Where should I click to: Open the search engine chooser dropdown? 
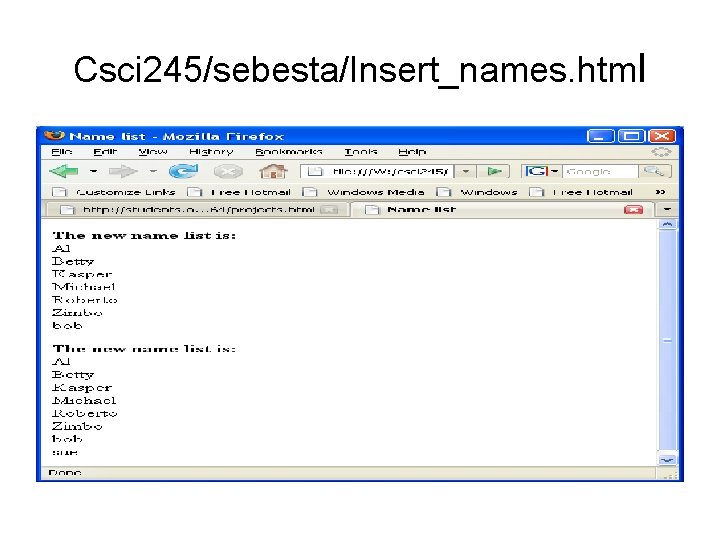tap(555, 171)
